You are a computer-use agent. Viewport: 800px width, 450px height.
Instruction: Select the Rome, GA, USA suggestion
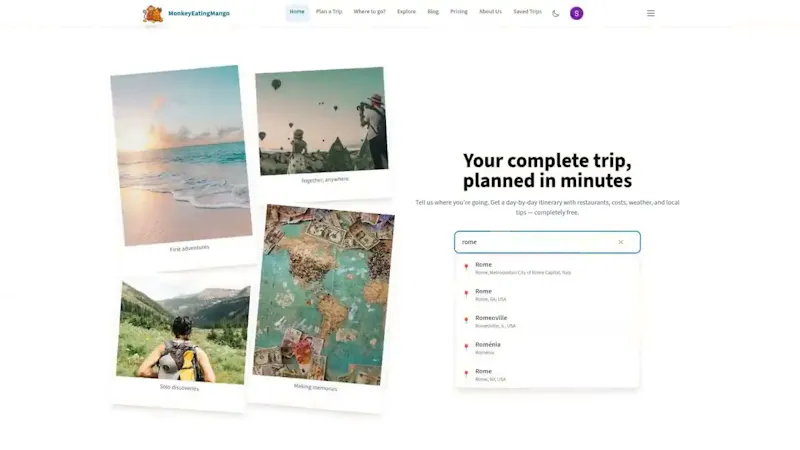(547, 295)
